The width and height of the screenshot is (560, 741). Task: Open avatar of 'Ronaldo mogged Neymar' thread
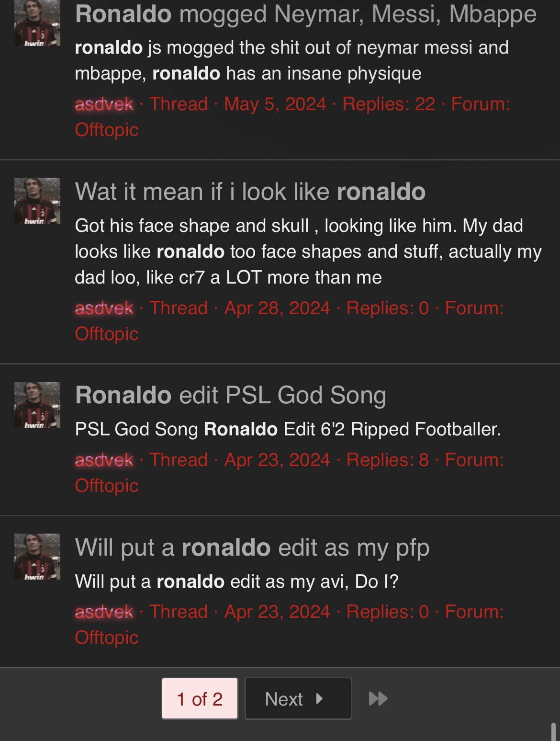(37, 23)
